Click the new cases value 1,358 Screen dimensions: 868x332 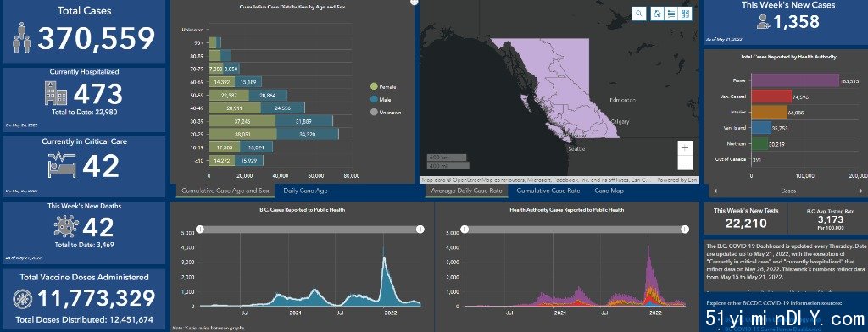coord(796,22)
